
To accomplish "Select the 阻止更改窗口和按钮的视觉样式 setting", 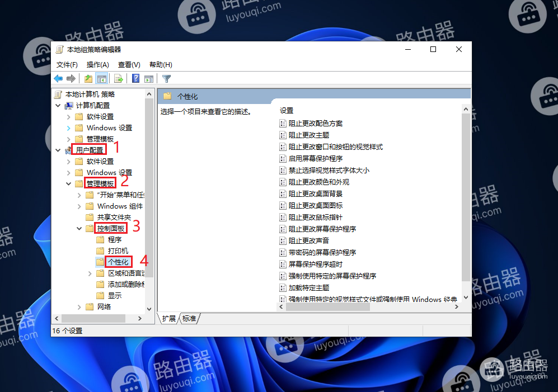I will pyautogui.click(x=336, y=147).
